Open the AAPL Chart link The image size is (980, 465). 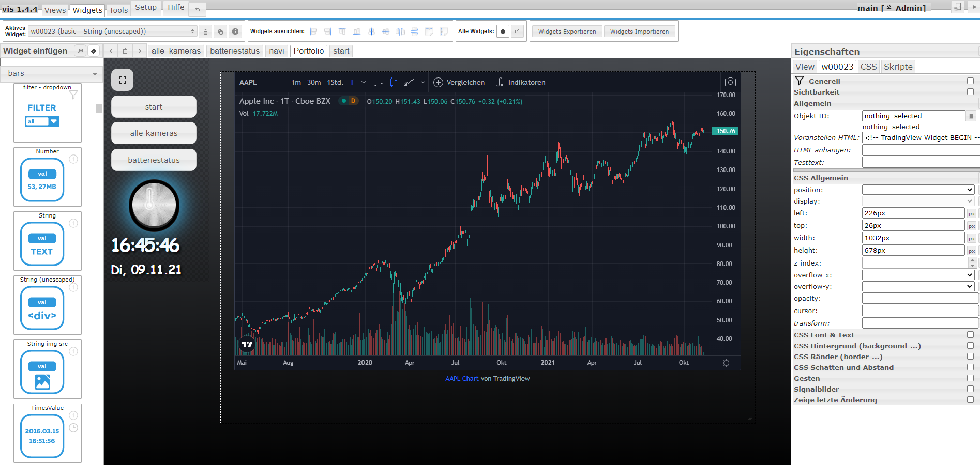point(462,379)
